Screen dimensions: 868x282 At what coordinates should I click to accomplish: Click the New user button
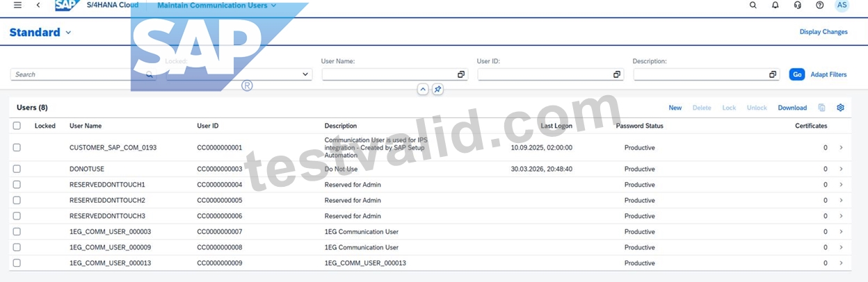click(675, 108)
